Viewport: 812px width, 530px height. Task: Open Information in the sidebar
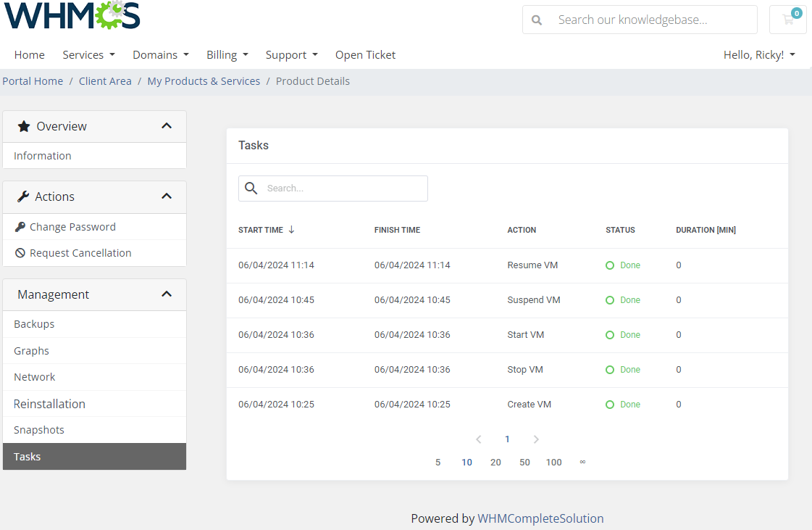pyautogui.click(x=94, y=156)
